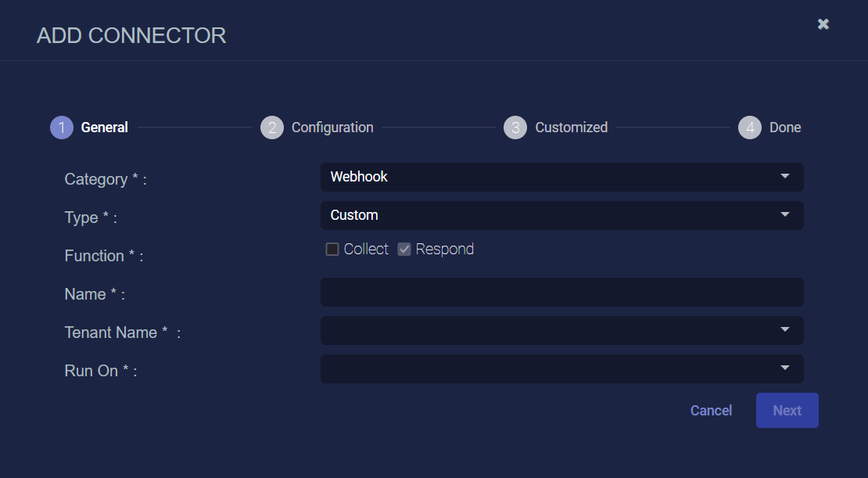Select the General step label
The width and height of the screenshot is (868, 478).
pyautogui.click(x=105, y=128)
